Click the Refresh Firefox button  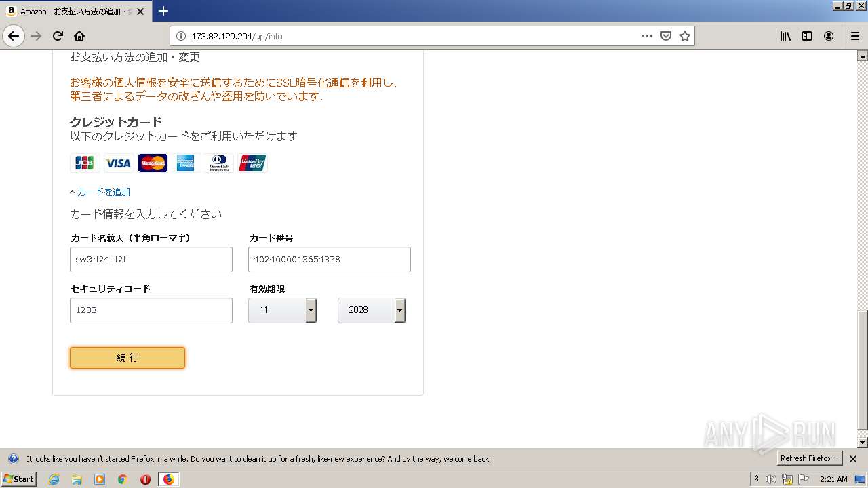(x=809, y=459)
